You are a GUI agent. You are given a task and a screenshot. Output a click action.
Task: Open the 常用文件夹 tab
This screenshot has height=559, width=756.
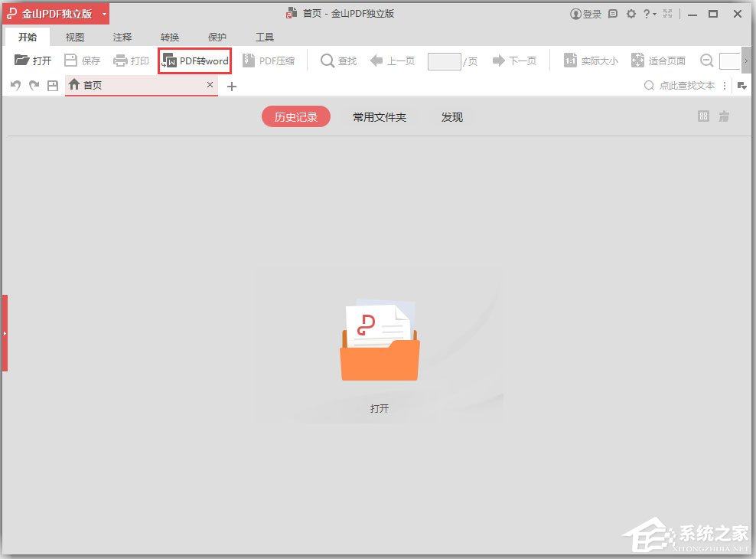[x=379, y=116]
